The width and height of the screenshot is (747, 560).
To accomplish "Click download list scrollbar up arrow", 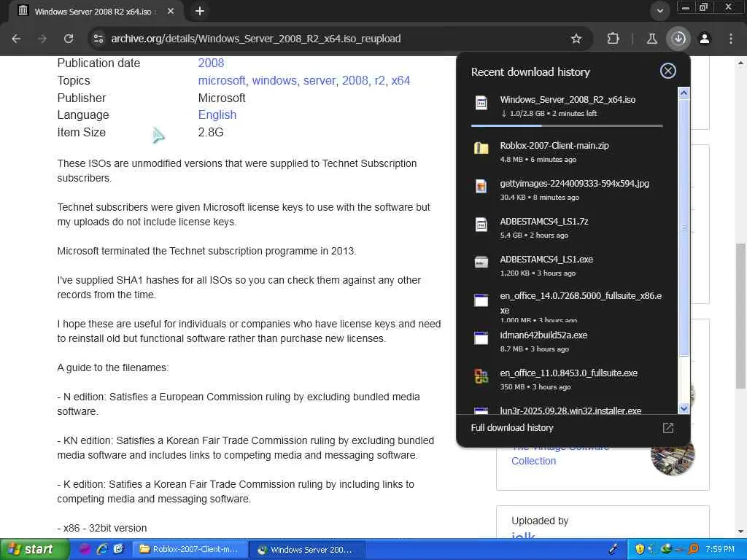I will click(684, 93).
